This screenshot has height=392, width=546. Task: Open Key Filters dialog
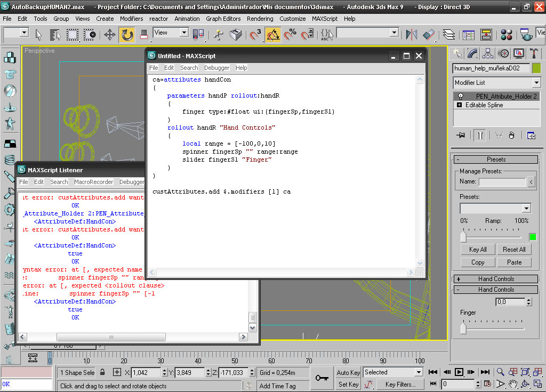400,385
